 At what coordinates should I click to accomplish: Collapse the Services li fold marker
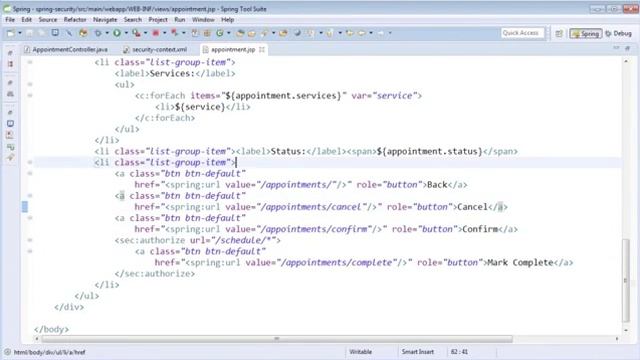pyautogui.click(x=30, y=62)
